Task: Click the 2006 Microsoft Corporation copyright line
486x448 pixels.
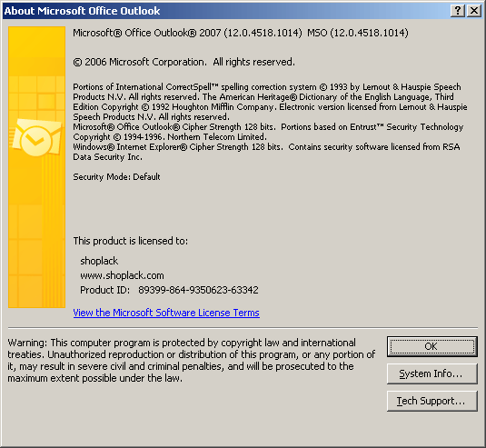Action: pyautogui.click(x=184, y=62)
